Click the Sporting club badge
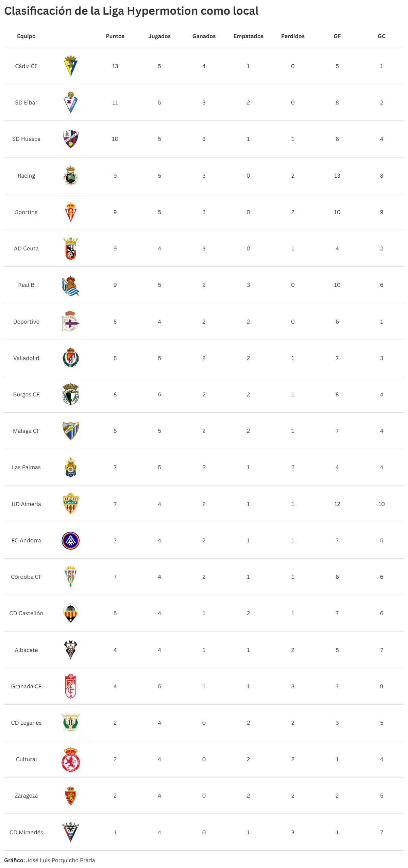The width and height of the screenshot is (408, 868). (71, 212)
